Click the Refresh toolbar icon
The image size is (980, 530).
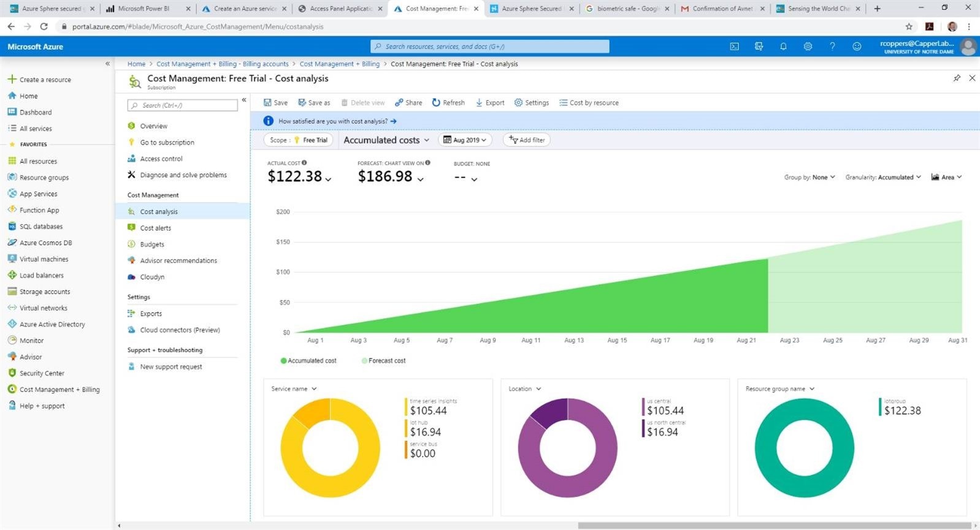pyautogui.click(x=436, y=103)
